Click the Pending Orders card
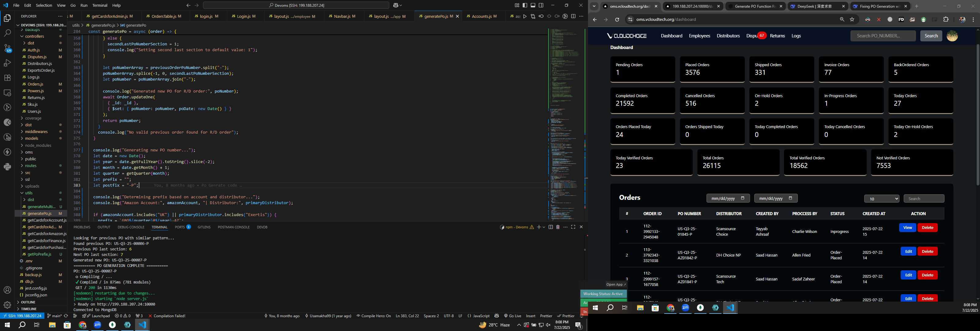The image size is (980, 331). coord(643,69)
